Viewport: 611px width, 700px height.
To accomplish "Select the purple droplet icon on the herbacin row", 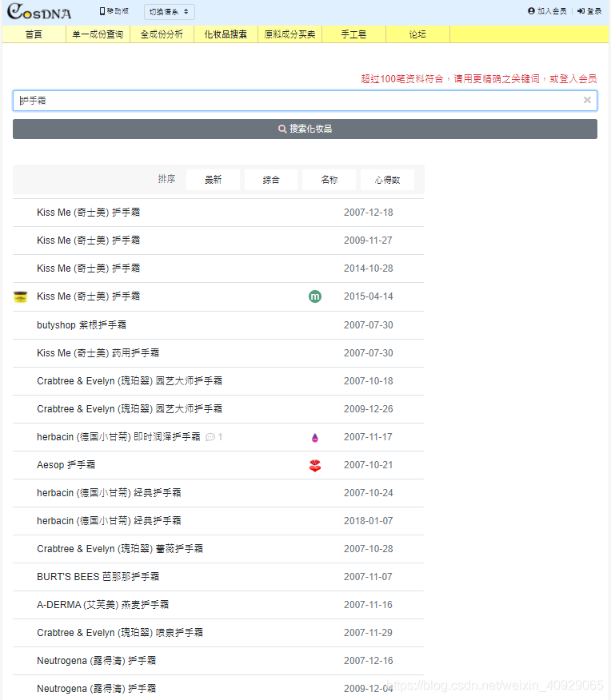I will [x=315, y=438].
